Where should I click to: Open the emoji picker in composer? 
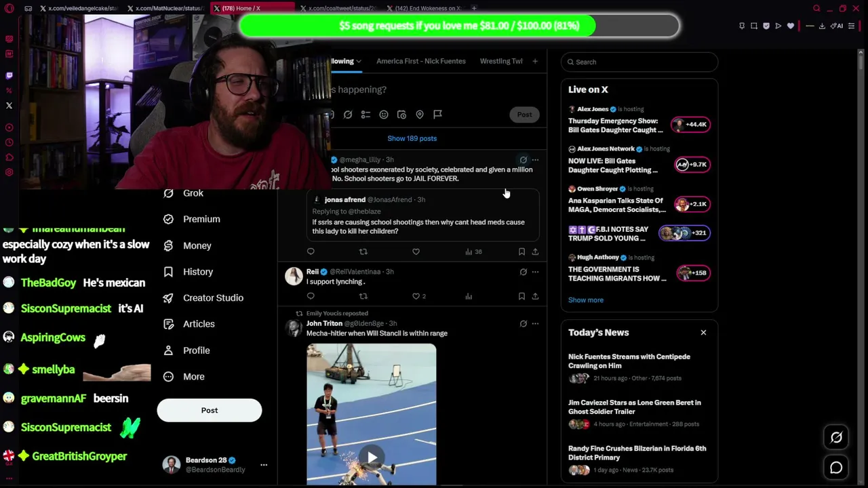[384, 115]
